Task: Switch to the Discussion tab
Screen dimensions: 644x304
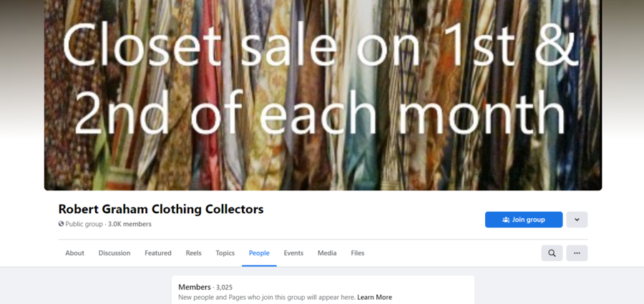Action: (114, 253)
